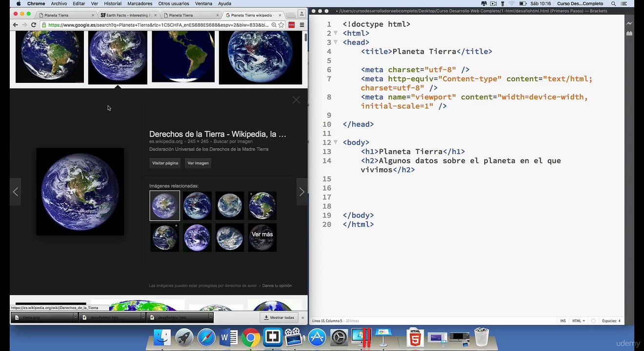Click the Línea 15, Columna 5 status
Image resolution: width=644 pixels, height=351 pixels.
[x=328, y=321]
